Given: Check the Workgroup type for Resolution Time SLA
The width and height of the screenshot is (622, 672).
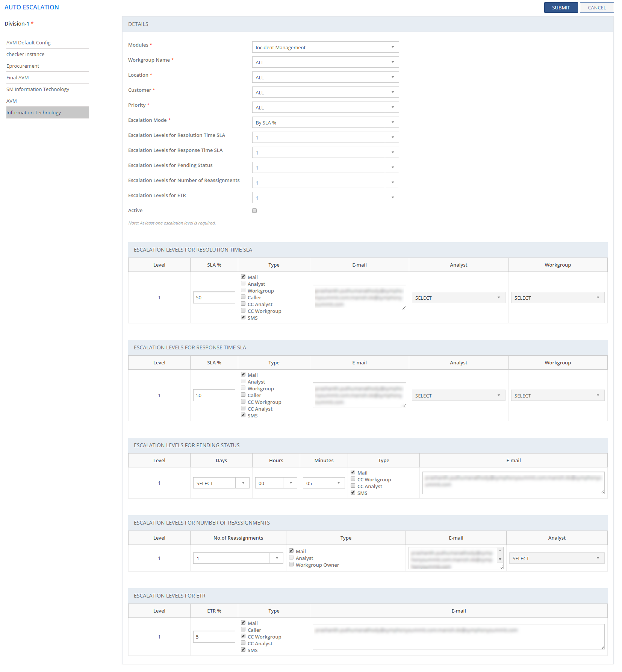Looking at the screenshot, I should 243,290.
